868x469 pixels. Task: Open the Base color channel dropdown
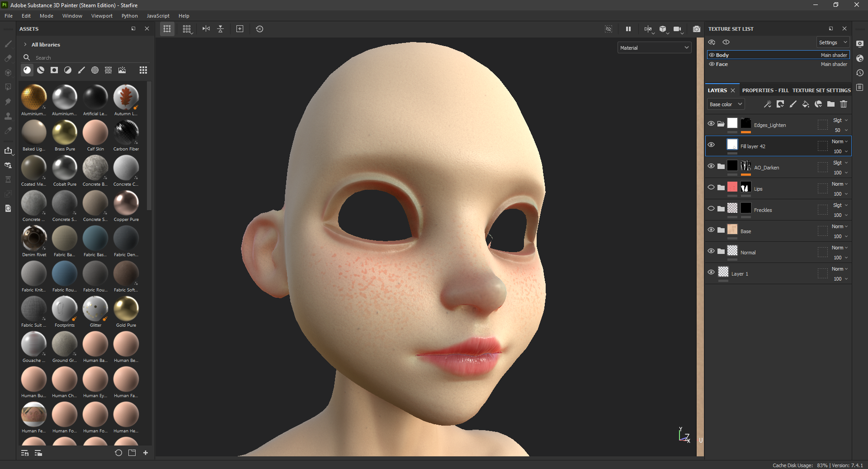[x=726, y=104]
